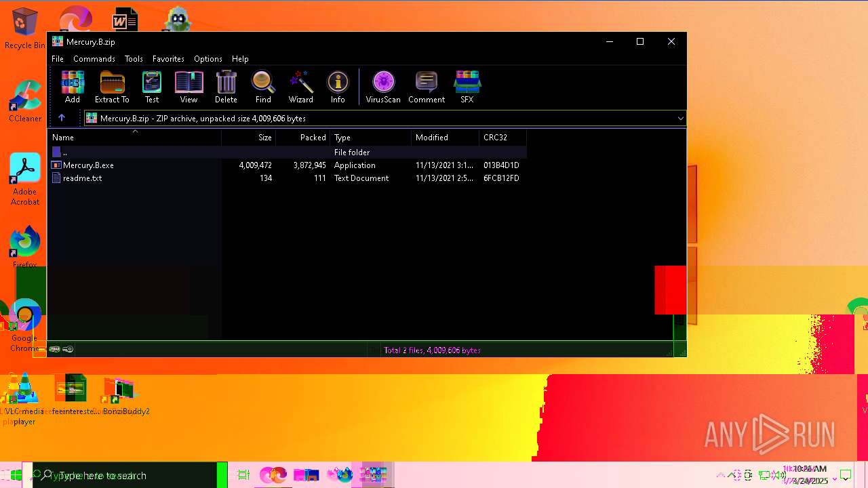Click the Windows Start button
Viewport: 868px width, 488px height.
coord(16,475)
